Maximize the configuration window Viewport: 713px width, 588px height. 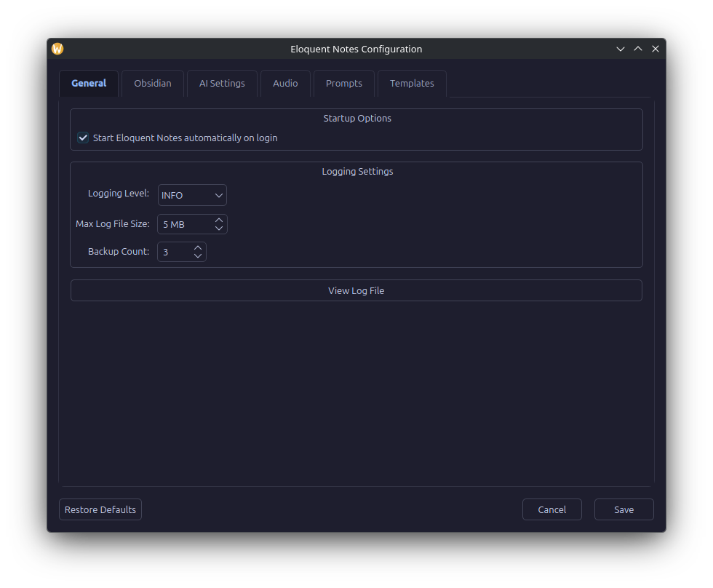coord(638,49)
